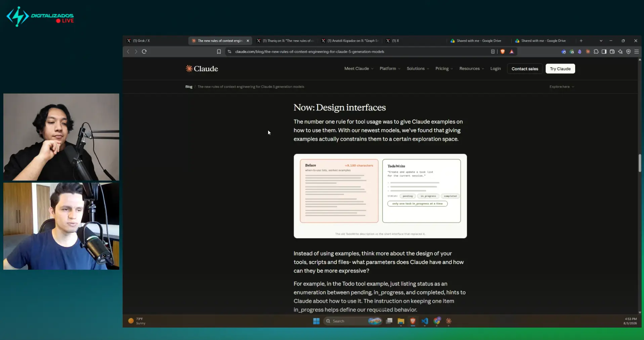Switch to the (1) X tab
The height and width of the screenshot is (340, 644).
(x=415, y=41)
